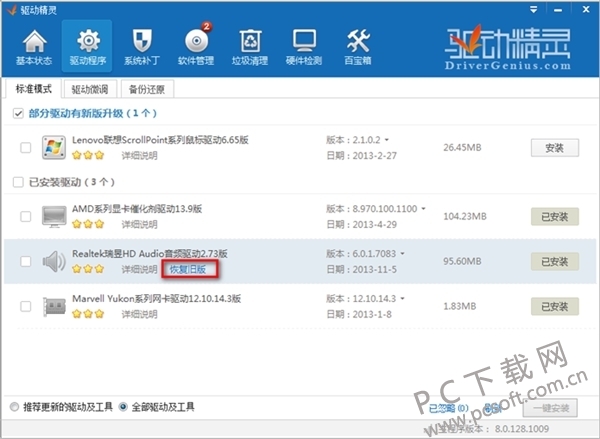Click Lenovo联想ScrollPoint driver name
The height and width of the screenshot is (439, 600).
tap(160, 140)
